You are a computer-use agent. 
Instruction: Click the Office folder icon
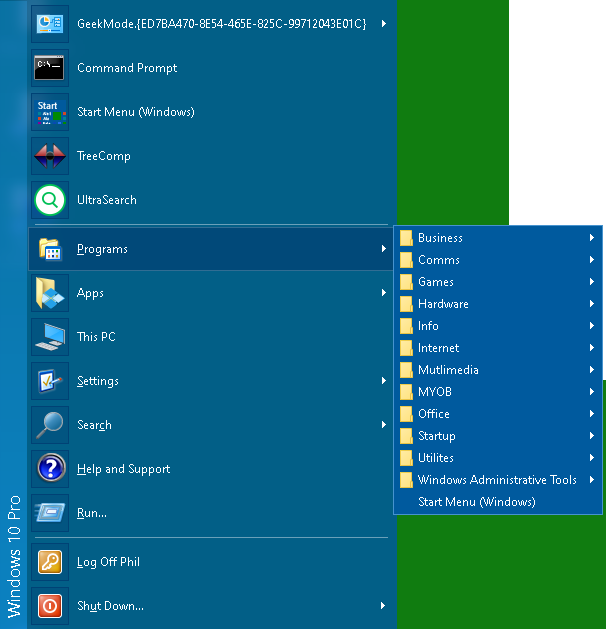406,414
